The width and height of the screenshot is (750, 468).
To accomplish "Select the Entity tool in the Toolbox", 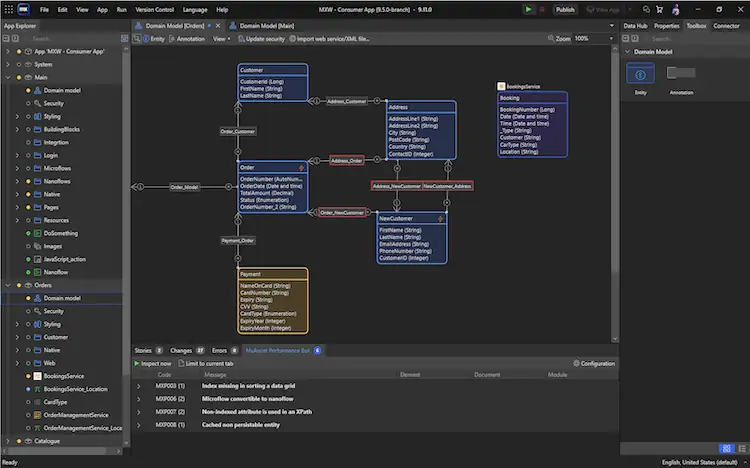I will [x=640, y=73].
